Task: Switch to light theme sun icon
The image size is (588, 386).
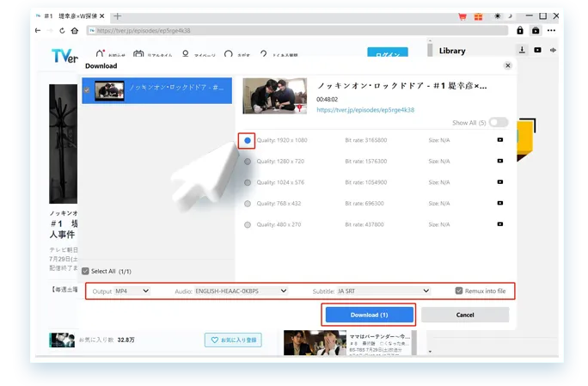Action: pyautogui.click(x=497, y=16)
